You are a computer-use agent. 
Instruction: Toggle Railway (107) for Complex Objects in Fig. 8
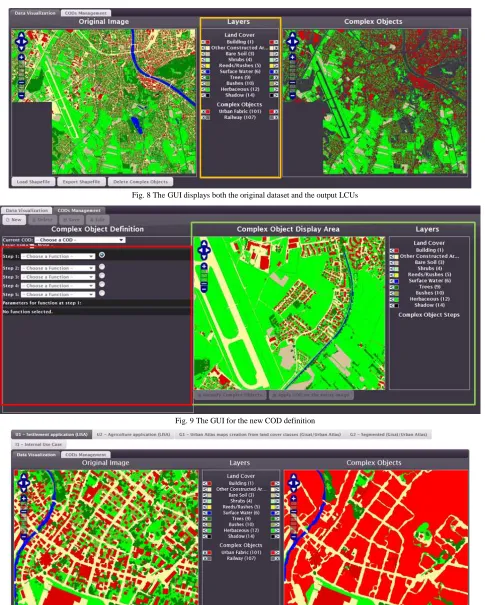[276, 117]
